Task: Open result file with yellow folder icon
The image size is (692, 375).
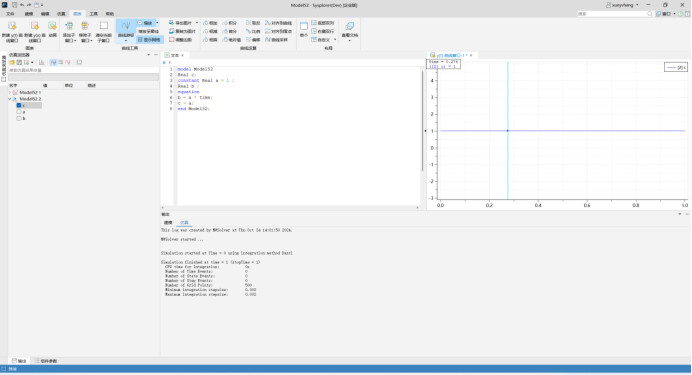Action: pyautogui.click(x=12, y=62)
